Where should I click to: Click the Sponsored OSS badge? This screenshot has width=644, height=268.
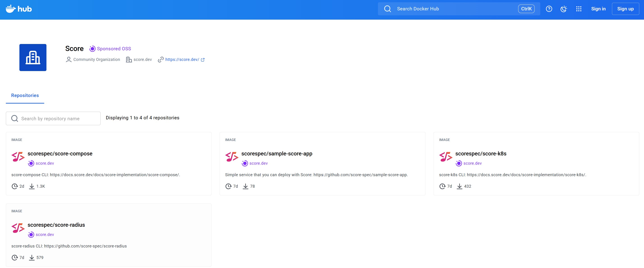pos(110,49)
